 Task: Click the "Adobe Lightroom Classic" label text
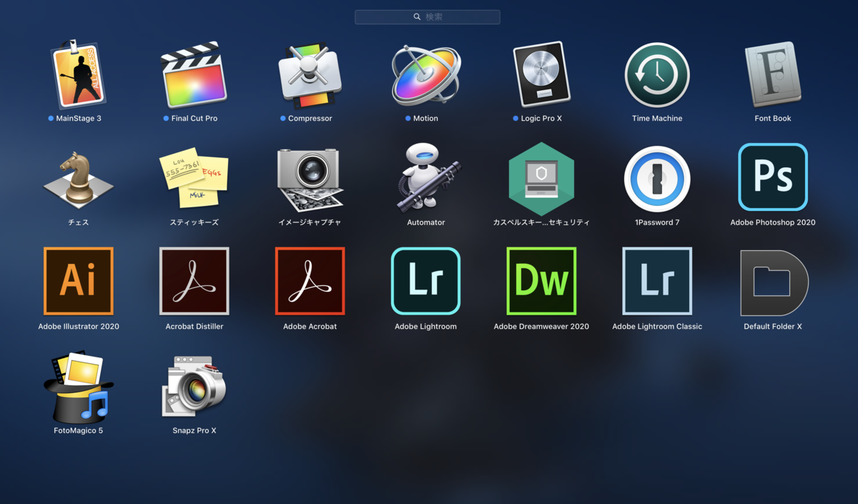pyautogui.click(x=657, y=327)
